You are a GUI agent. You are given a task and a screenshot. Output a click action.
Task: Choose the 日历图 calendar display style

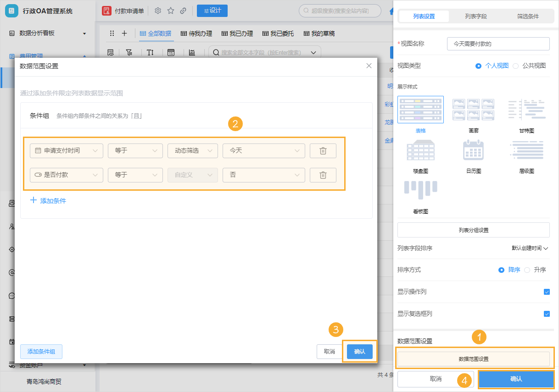coord(473,151)
